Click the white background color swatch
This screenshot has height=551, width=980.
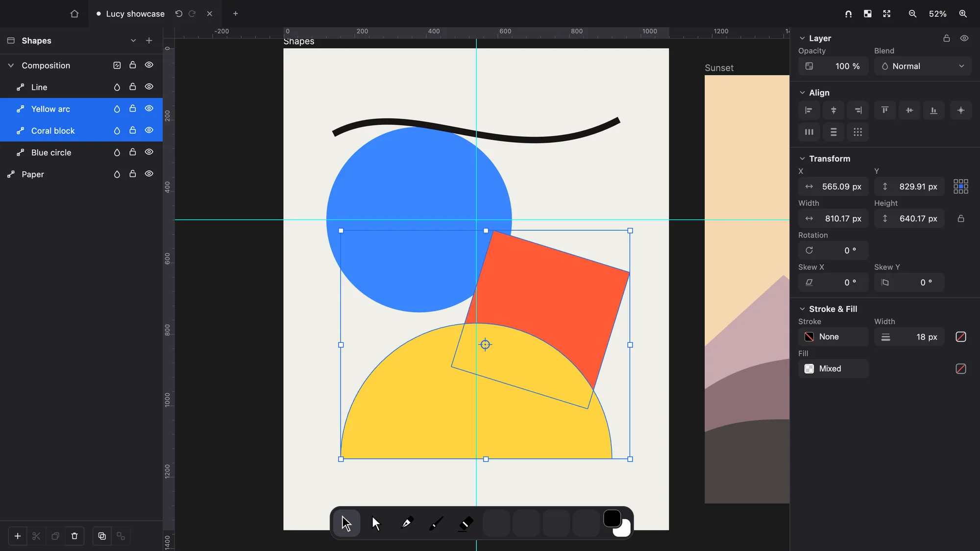point(625,531)
